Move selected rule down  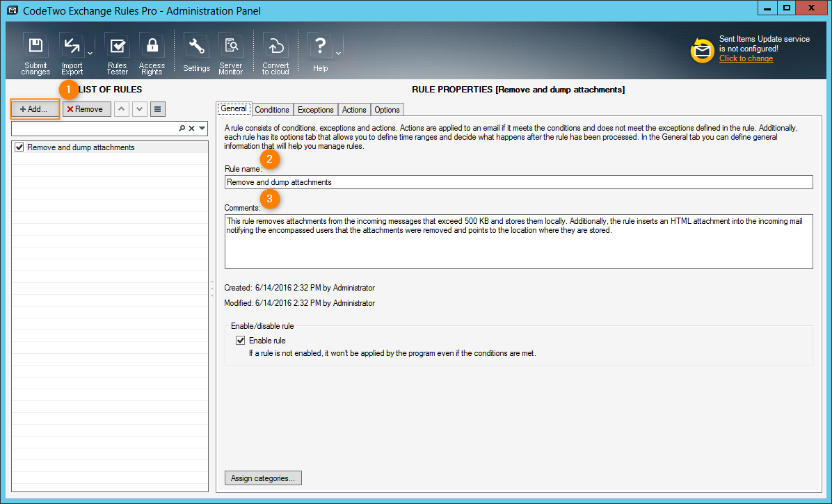(x=140, y=109)
